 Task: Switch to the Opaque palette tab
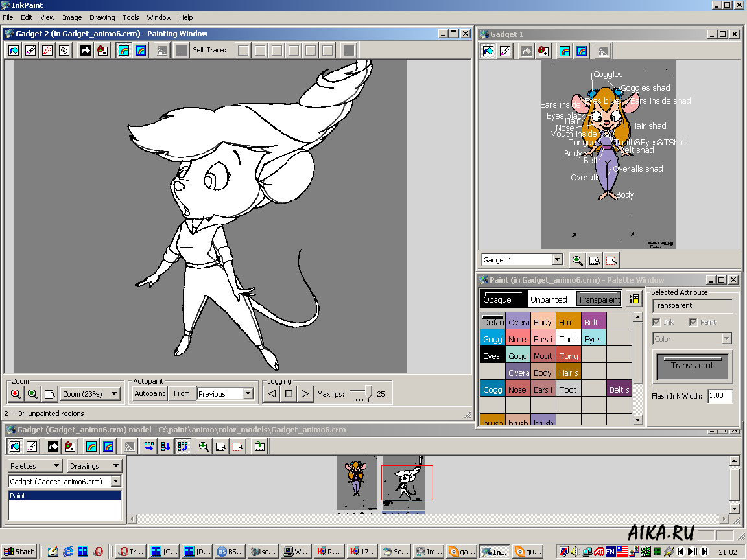(504, 299)
